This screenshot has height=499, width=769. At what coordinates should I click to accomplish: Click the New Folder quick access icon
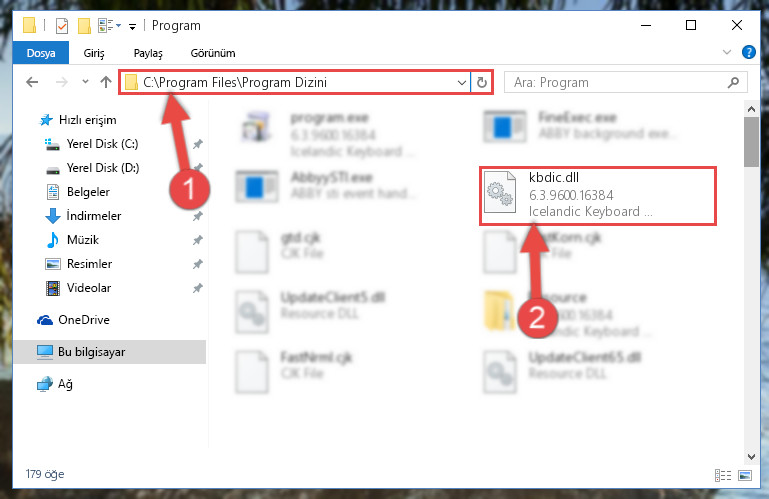(84, 26)
